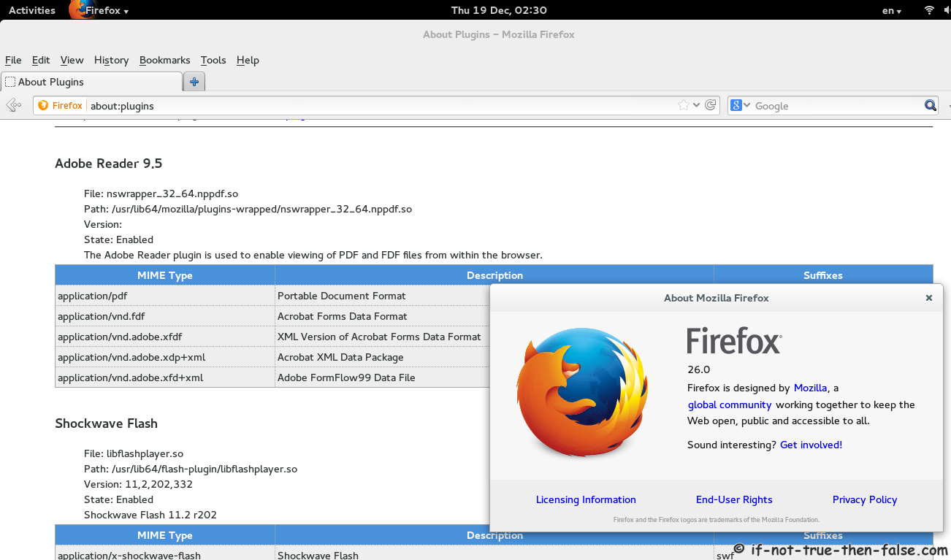This screenshot has height=560, width=951.
Task: Click the flash-plugin path line
Action: (x=191, y=469)
